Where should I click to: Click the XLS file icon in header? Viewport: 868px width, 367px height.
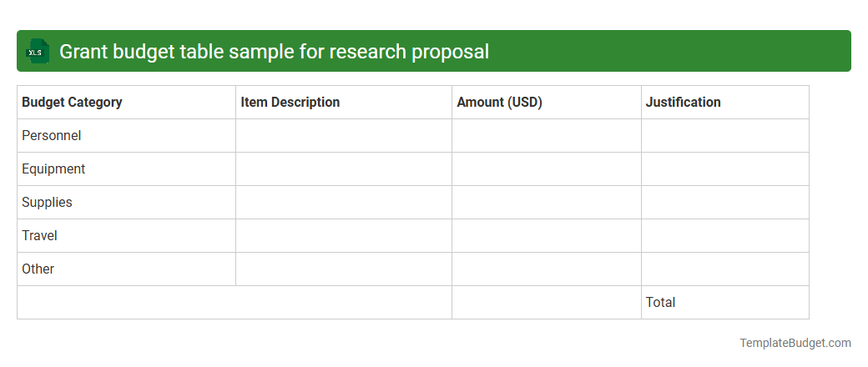[x=37, y=52]
